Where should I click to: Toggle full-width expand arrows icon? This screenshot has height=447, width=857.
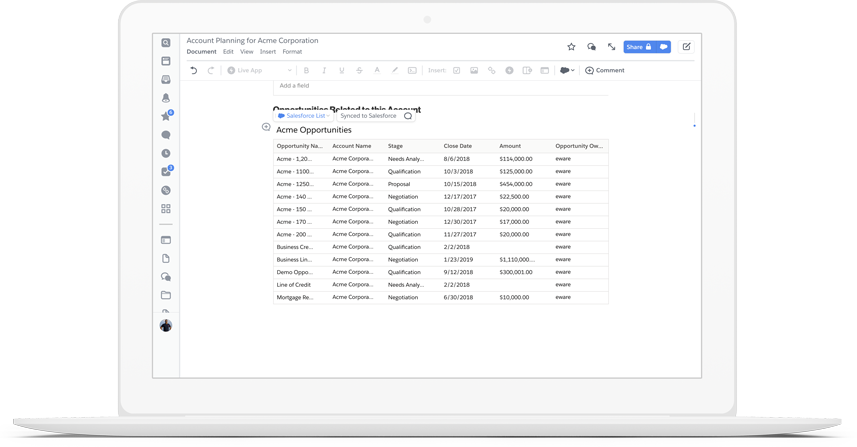(612, 47)
